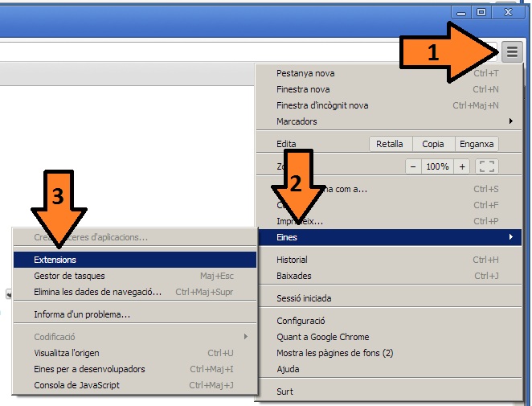Open the Marcadors menu item
This screenshot has width=532, height=406.
(x=389, y=121)
